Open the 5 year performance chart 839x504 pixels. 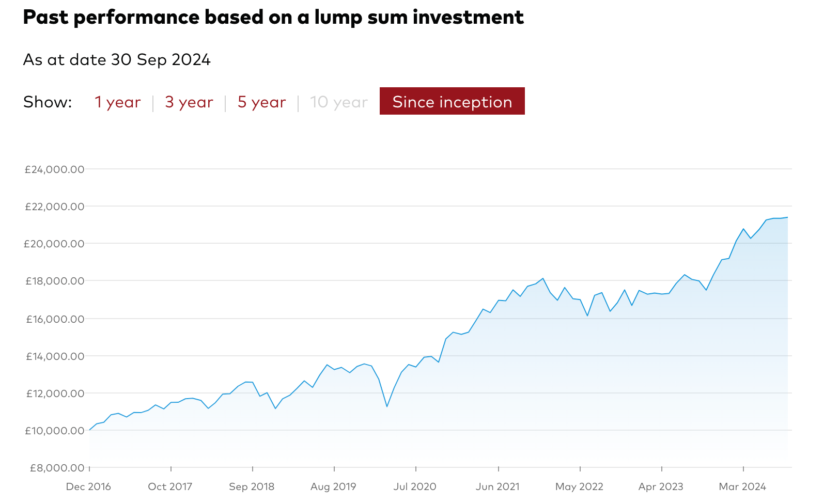[x=261, y=102]
